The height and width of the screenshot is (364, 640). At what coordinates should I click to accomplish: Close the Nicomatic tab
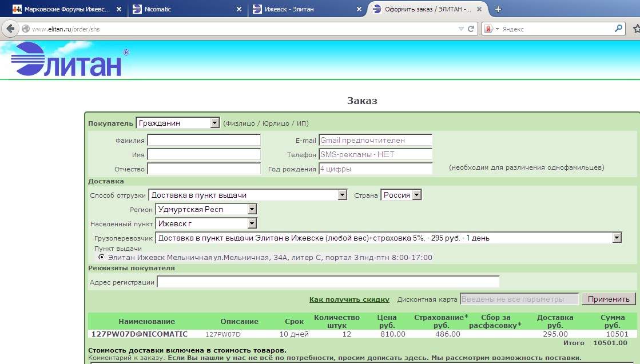click(239, 9)
